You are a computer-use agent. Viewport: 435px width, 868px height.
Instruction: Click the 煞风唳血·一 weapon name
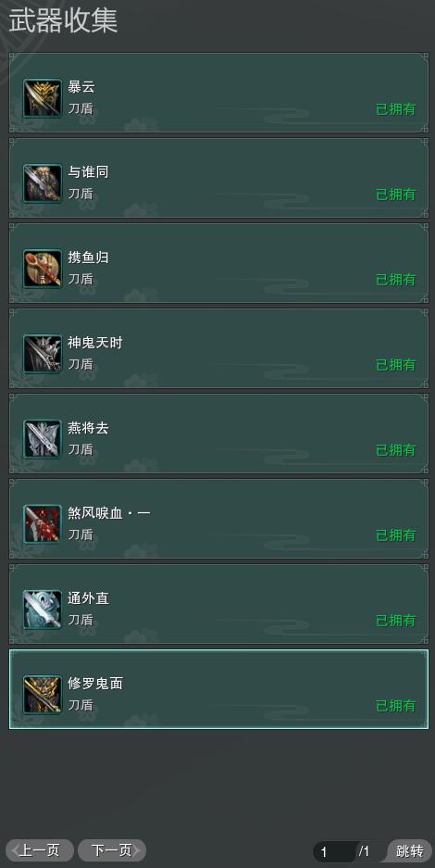point(109,513)
